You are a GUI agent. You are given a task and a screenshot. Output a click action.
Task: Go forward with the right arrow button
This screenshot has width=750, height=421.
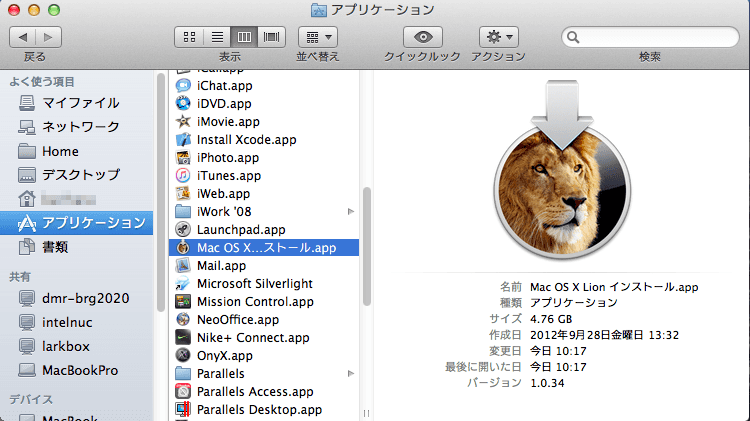(48, 37)
